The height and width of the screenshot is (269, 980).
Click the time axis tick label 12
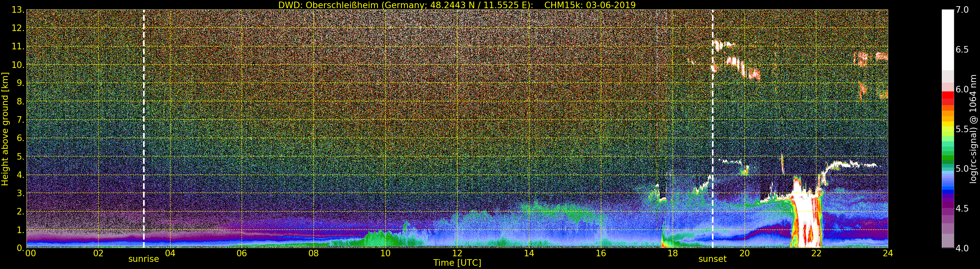[457, 253]
